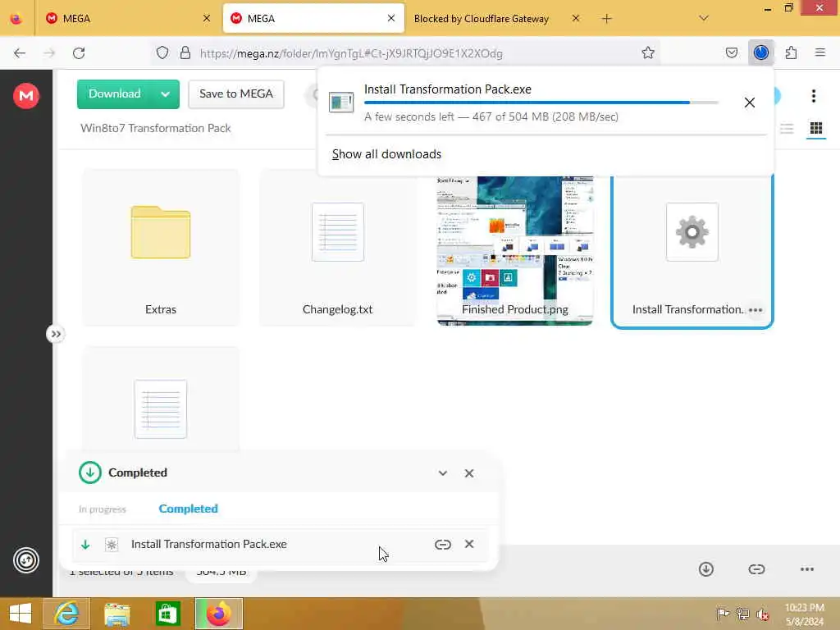The height and width of the screenshot is (630, 840).
Task: Click muted volume icon in tray
Action: point(762,614)
